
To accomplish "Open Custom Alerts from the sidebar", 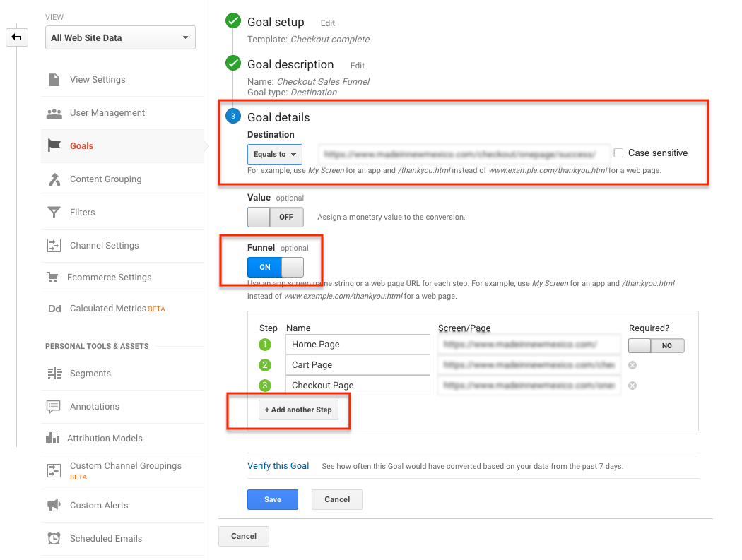I will [53, 506].
